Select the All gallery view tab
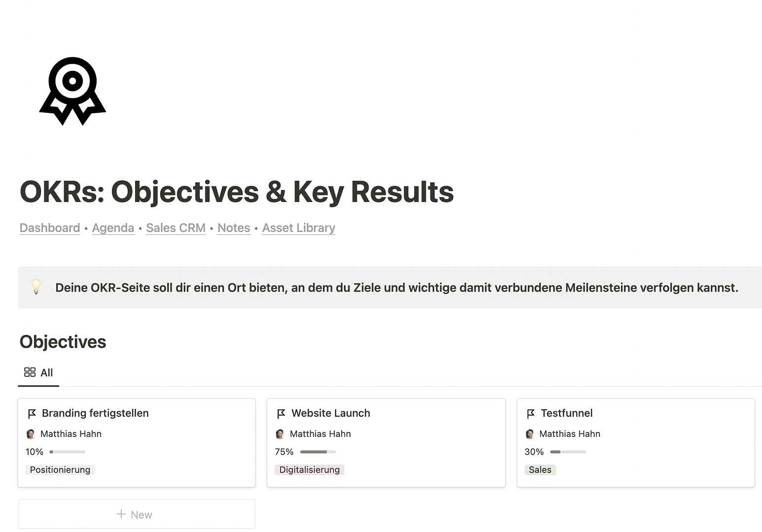The height and width of the screenshot is (532, 762). pyautogui.click(x=39, y=373)
